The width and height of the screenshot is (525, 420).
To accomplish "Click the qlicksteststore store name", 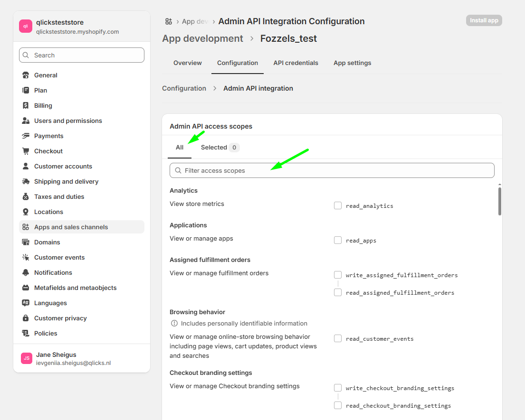I will tap(60, 22).
